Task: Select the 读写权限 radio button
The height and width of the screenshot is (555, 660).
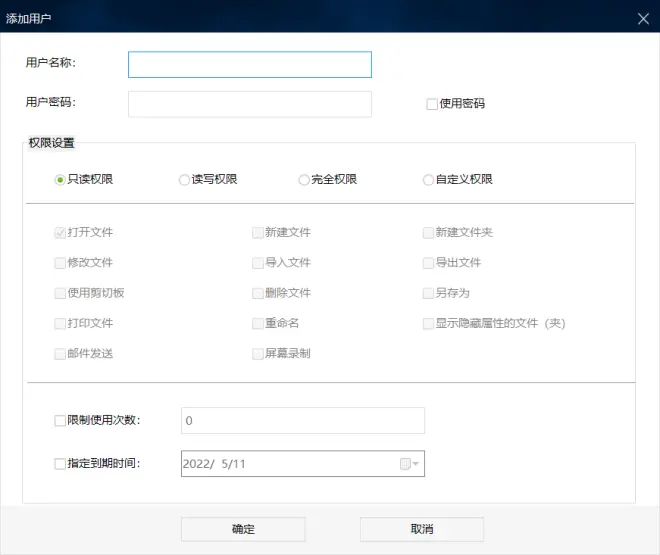Action: click(x=184, y=180)
